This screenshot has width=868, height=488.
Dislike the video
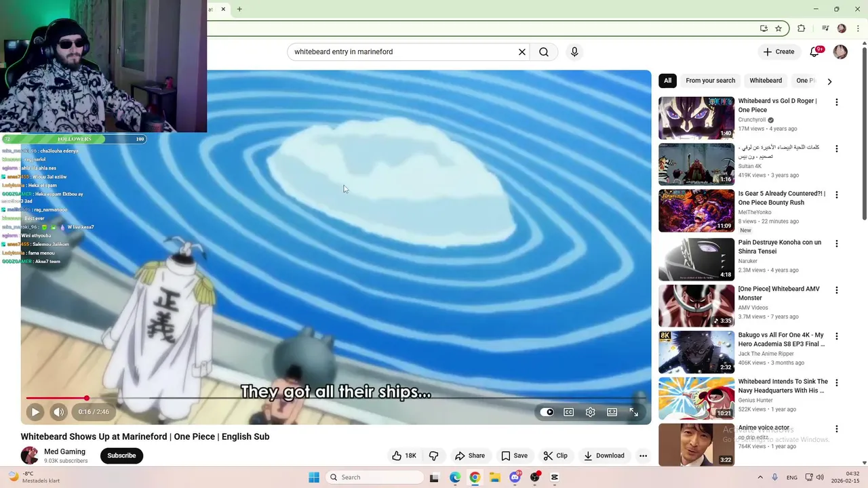coord(434,455)
